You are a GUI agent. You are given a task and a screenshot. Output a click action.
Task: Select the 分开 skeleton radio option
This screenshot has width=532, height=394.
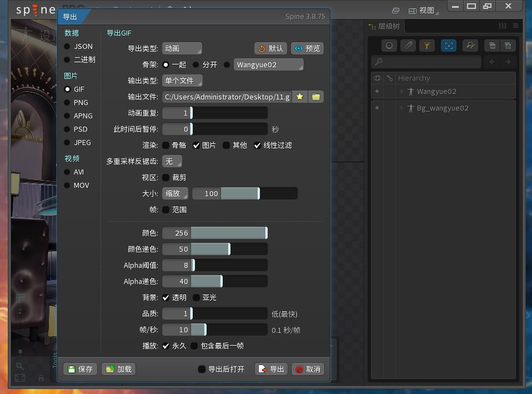point(196,64)
